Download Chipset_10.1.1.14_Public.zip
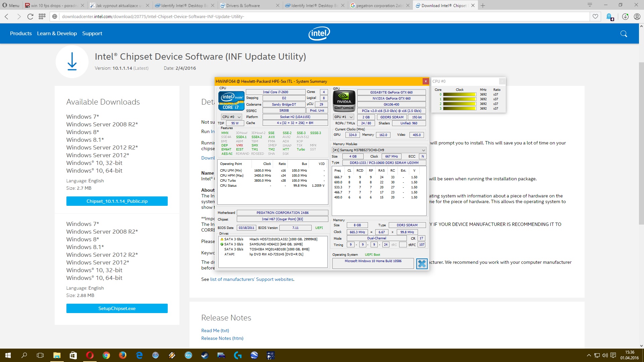Screen dimensions: 644x362 (x=117, y=201)
